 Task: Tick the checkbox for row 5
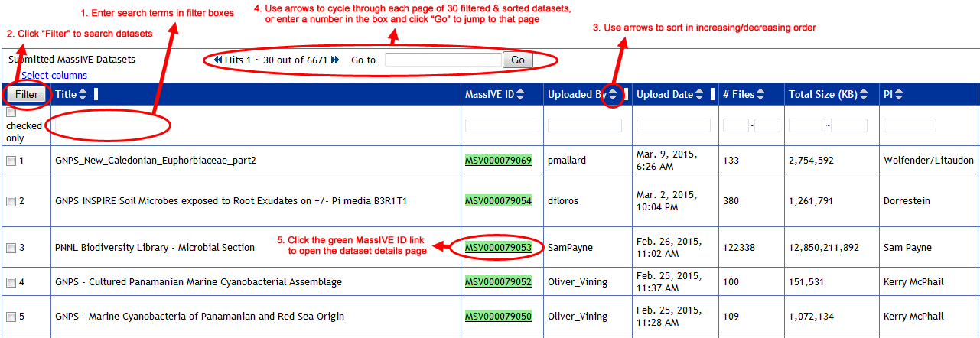point(11,317)
